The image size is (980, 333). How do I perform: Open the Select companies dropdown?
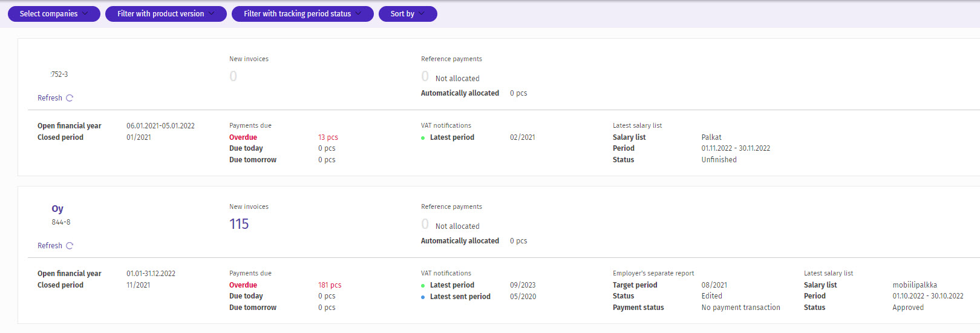(x=54, y=14)
